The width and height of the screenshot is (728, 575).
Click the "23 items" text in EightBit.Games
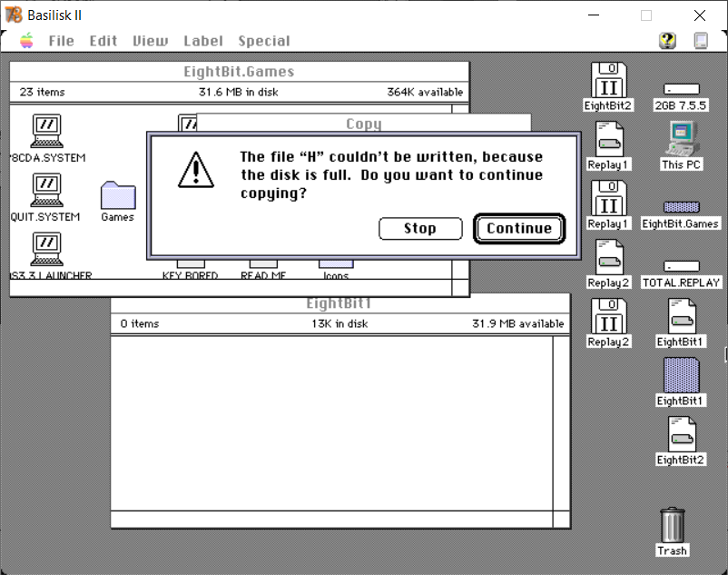43,92
